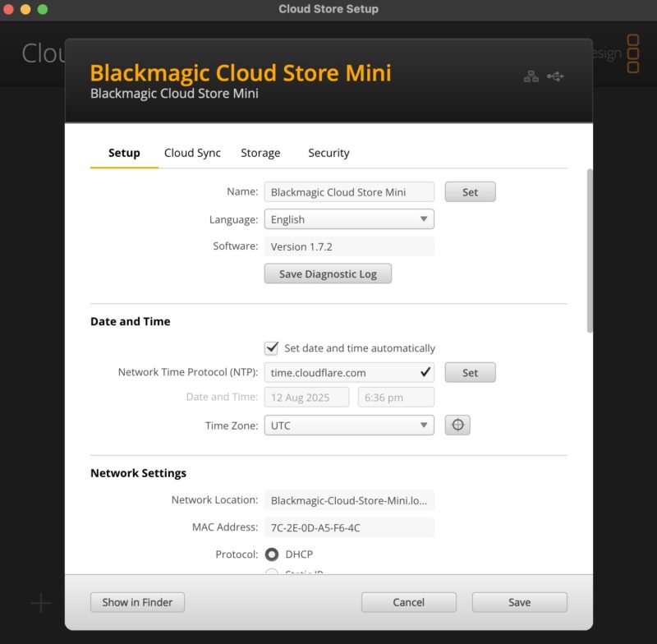This screenshot has height=644, width=657.
Task: Save the current settings
Action: coord(519,602)
